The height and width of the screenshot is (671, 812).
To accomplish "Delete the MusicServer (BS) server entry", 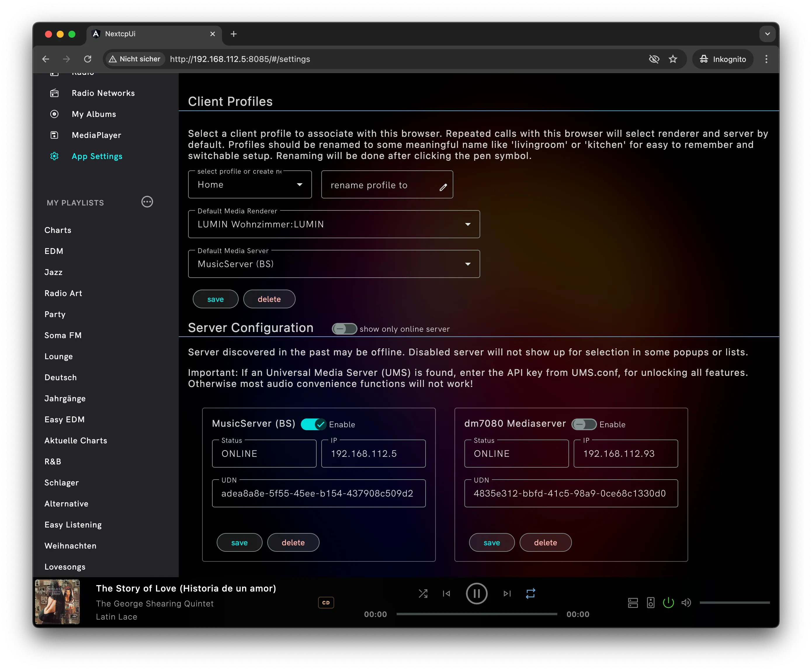I will click(293, 543).
